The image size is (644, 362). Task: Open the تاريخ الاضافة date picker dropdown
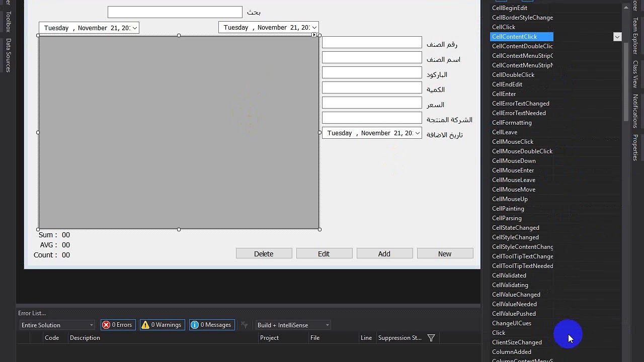(417, 133)
